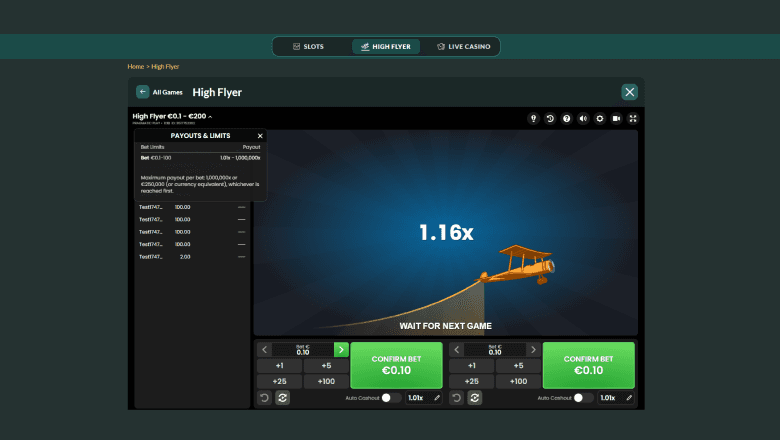Decrease the right bet with the left arrow

point(457,350)
